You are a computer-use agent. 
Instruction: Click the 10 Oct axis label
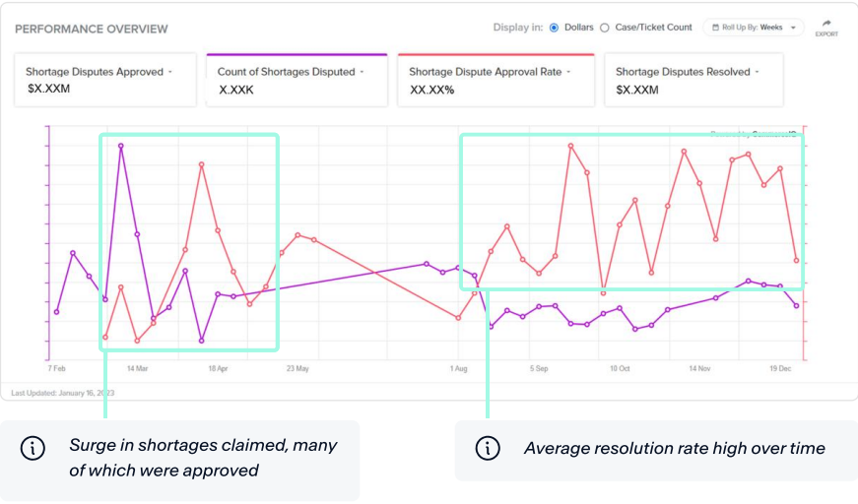(x=620, y=368)
